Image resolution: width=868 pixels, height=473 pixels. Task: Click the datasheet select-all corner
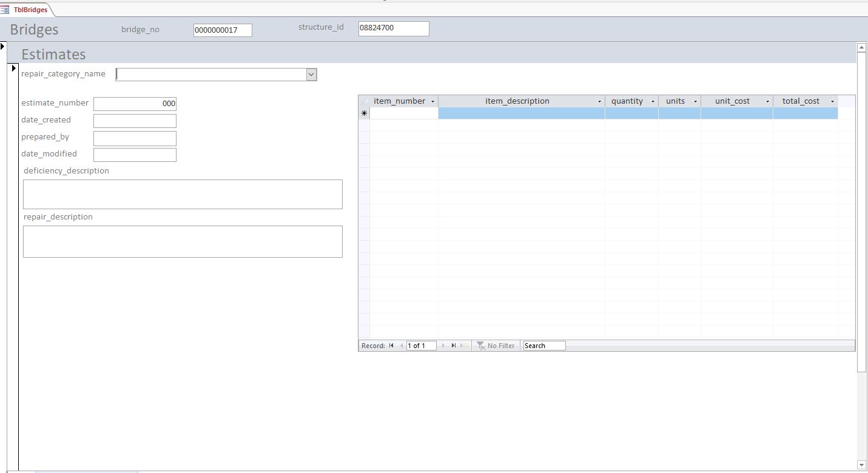point(364,101)
